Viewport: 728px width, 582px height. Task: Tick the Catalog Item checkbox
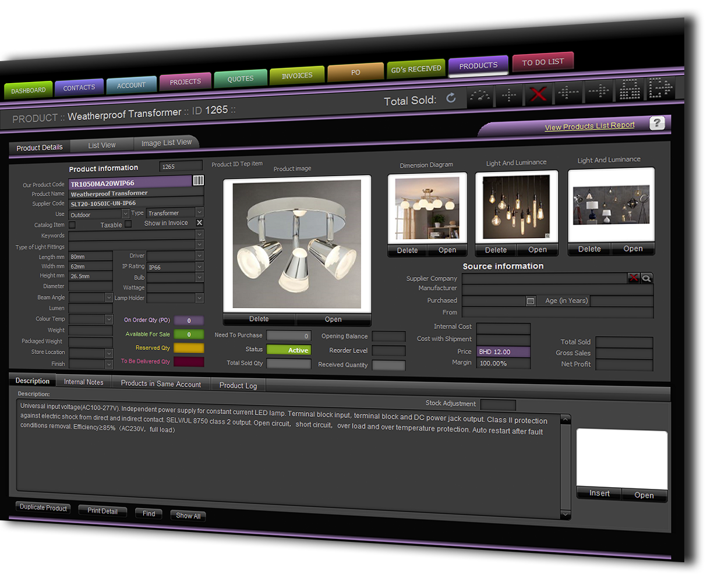pos(72,225)
